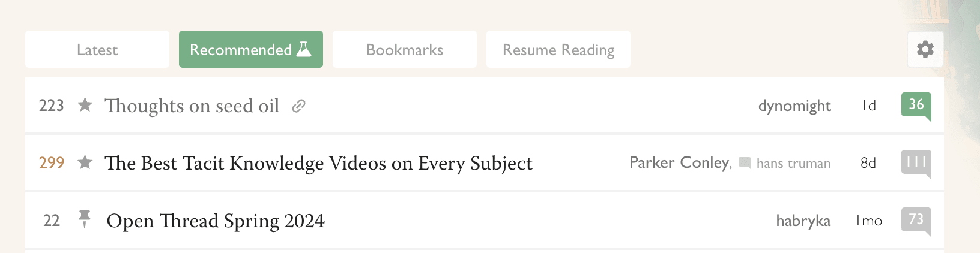Image resolution: width=980 pixels, height=253 pixels.
Task: Visit author habryka's profile
Action: tap(803, 221)
